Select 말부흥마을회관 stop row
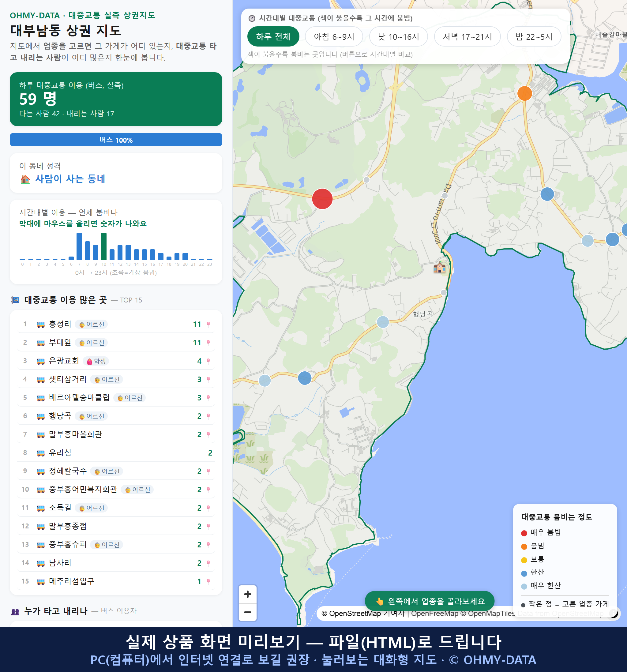This screenshot has height=672, width=627. 116,434
